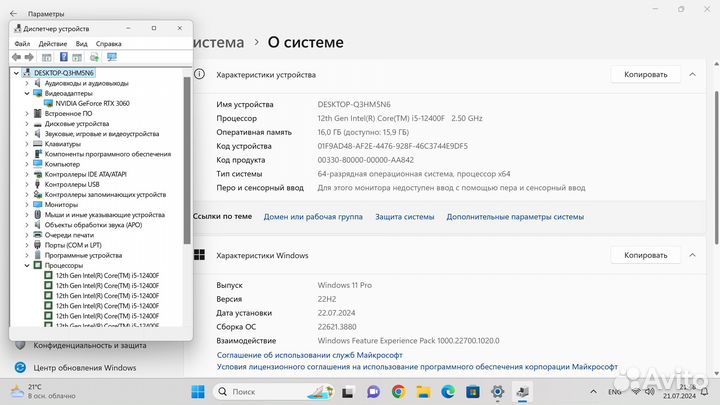Open the Действие menu
Screen dimensions: 720x405
point(53,44)
